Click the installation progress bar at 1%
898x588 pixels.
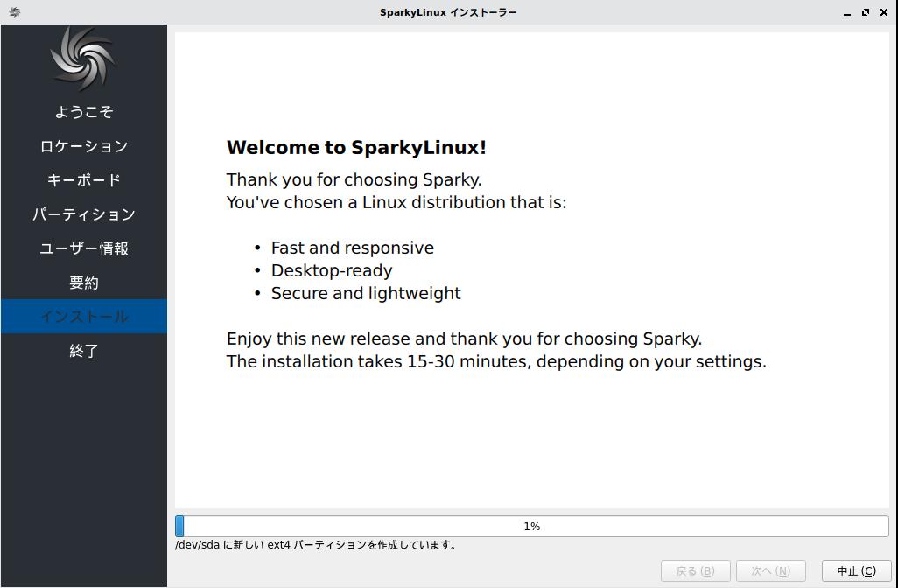[531, 526]
